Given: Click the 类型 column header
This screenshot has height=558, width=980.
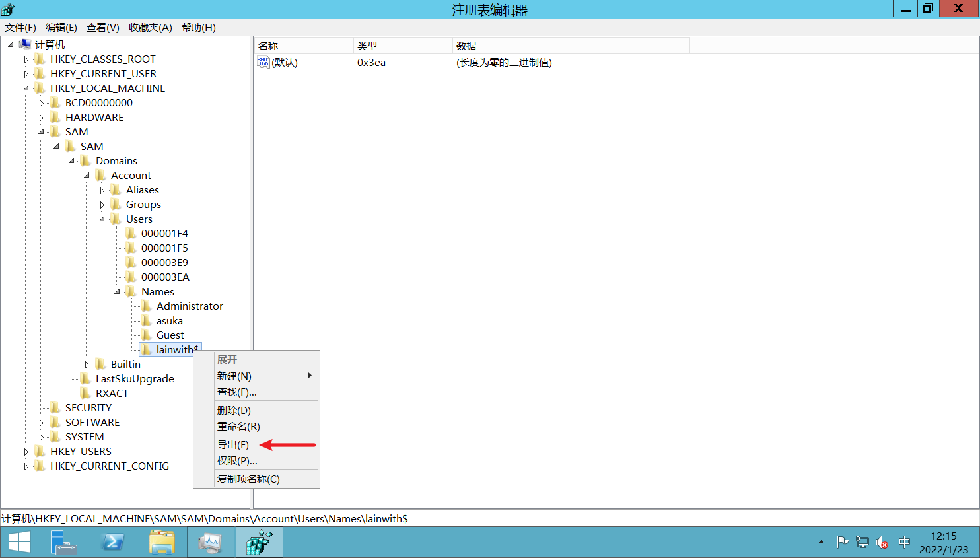Looking at the screenshot, I should pyautogui.click(x=403, y=46).
